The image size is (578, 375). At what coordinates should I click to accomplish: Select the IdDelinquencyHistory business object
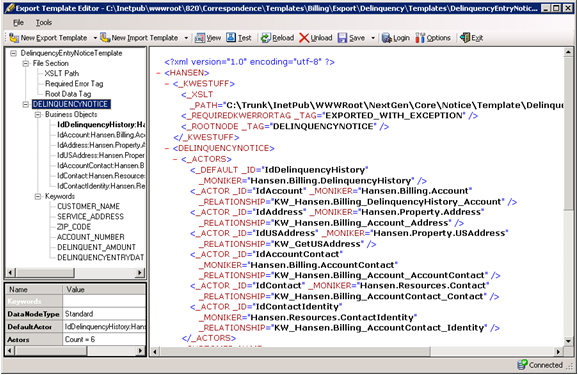[x=101, y=125]
